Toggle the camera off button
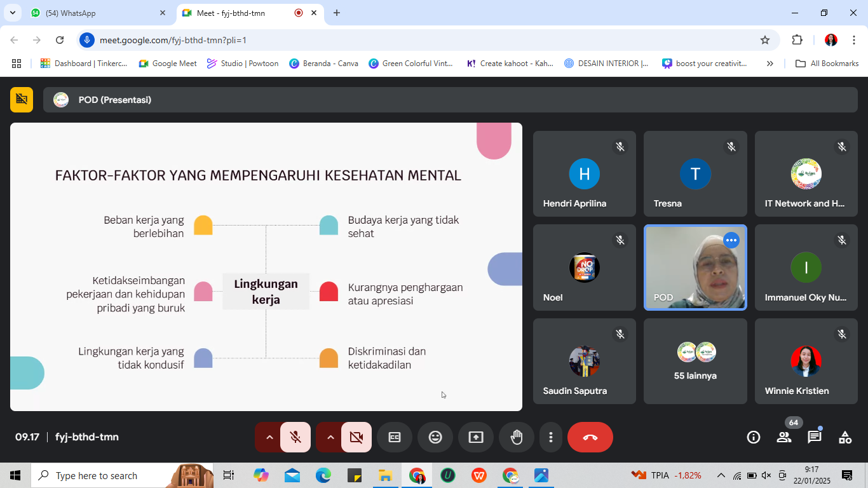 356,437
